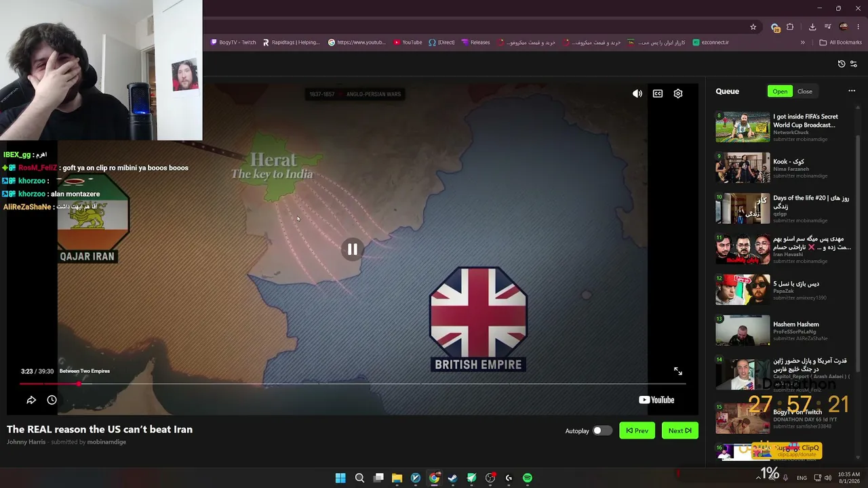
Task: Open the history clock icon above queue
Action: coord(842,64)
